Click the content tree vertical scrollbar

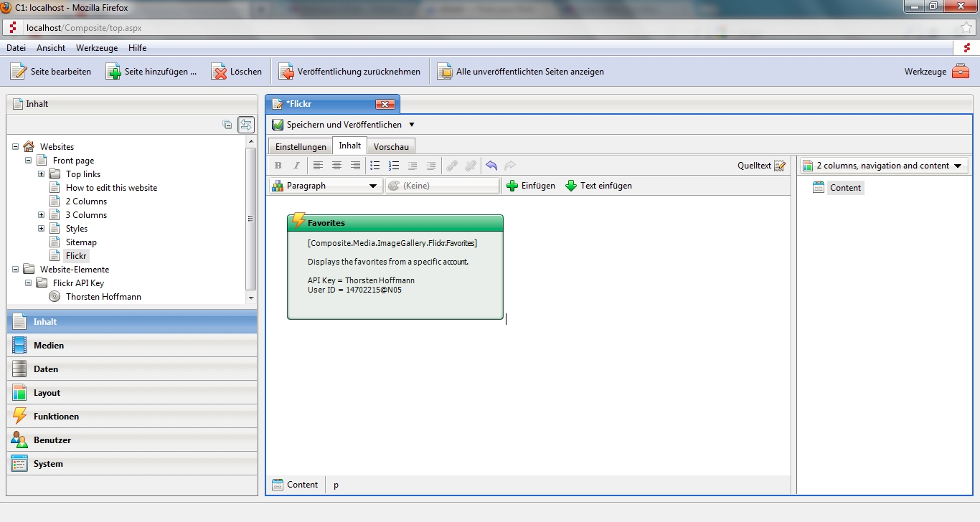[250, 219]
